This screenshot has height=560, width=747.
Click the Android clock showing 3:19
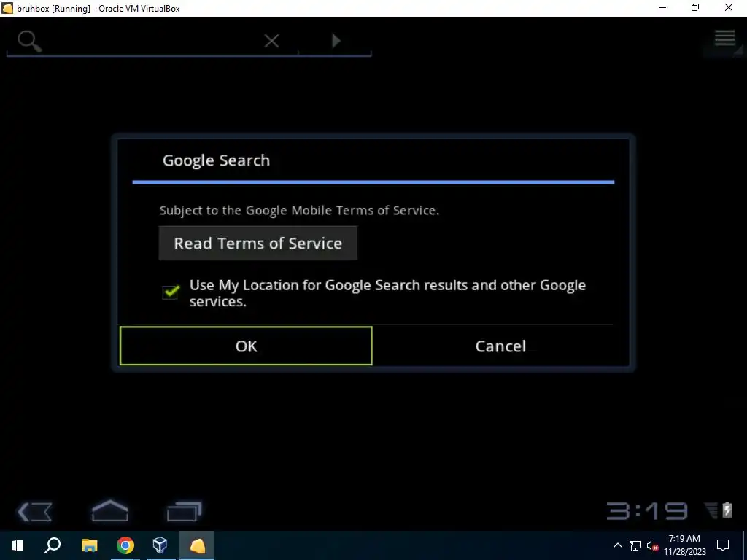(x=646, y=511)
